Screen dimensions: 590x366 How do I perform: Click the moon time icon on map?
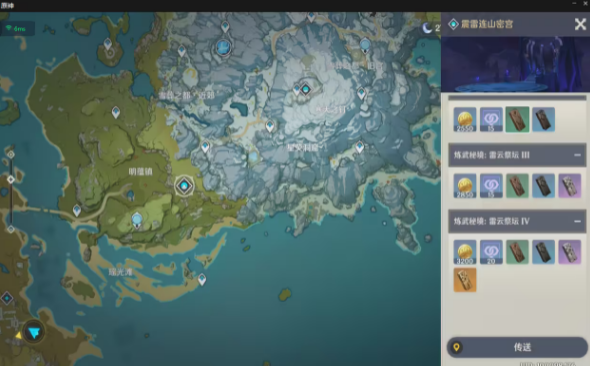[427, 27]
